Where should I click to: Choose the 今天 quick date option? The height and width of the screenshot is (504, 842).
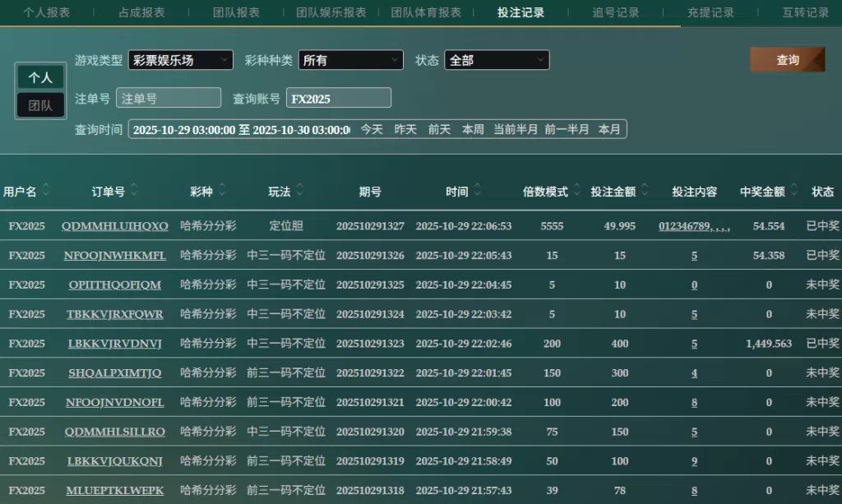click(x=372, y=129)
